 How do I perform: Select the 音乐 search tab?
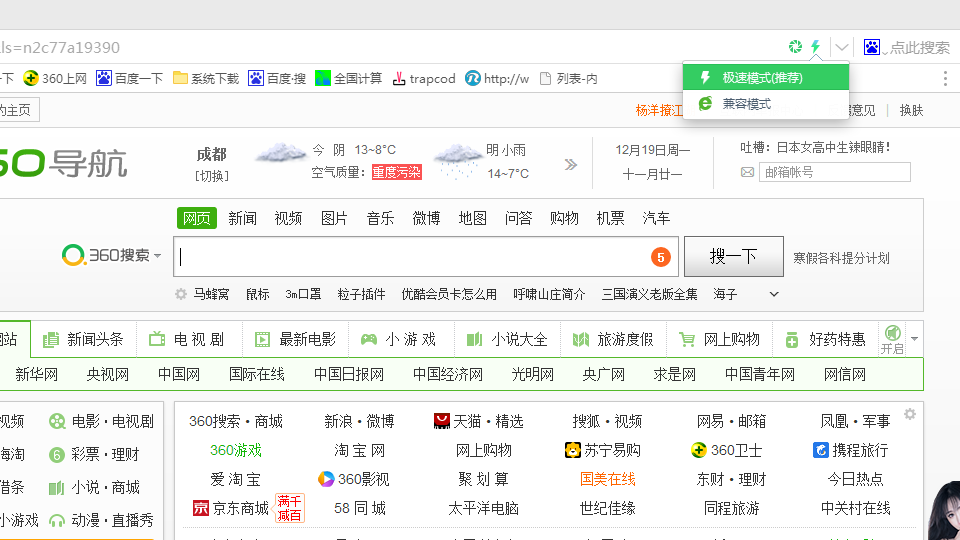[380, 218]
